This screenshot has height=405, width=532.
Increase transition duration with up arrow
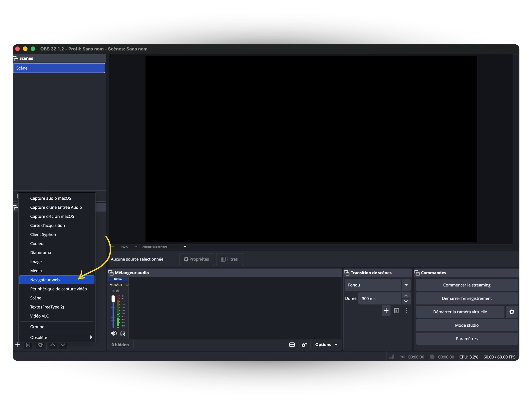pos(406,296)
